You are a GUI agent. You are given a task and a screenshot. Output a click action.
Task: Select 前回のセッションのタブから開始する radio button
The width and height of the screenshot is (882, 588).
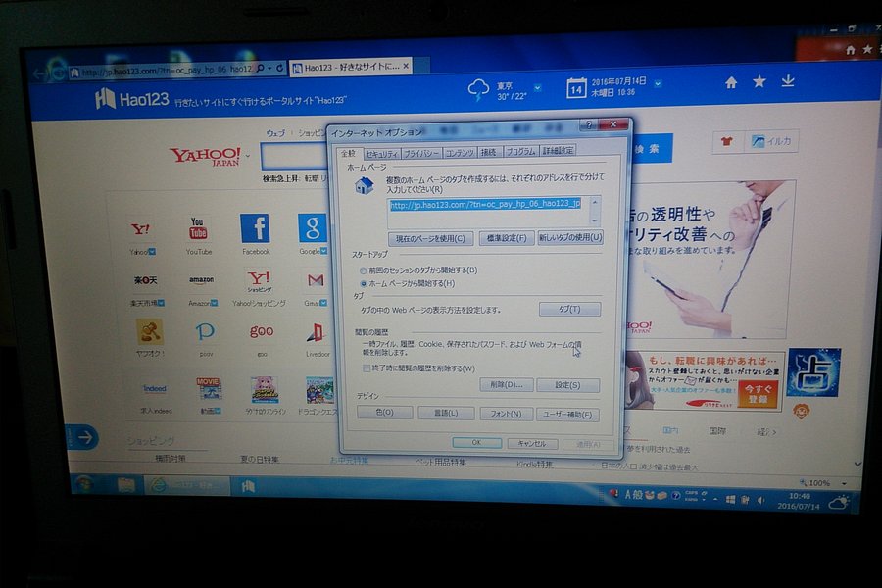tap(364, 270)
